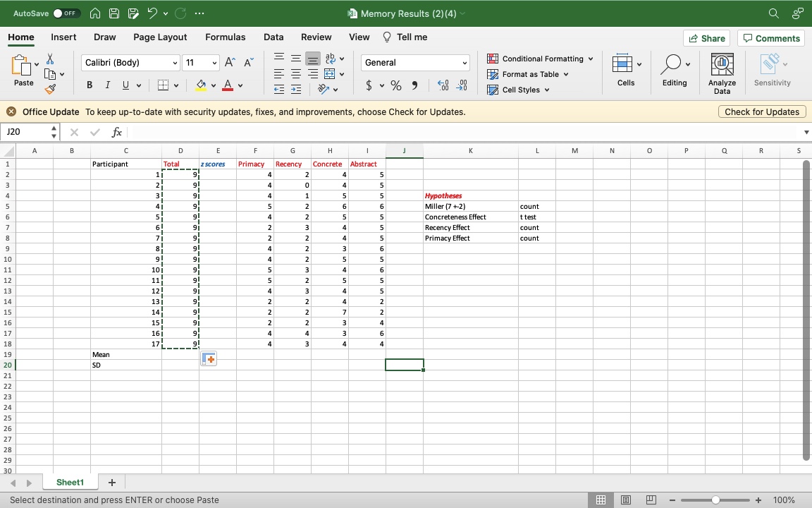Open Analyze Data panel
The image size is (812, 508).
click(x=722, y=74)
